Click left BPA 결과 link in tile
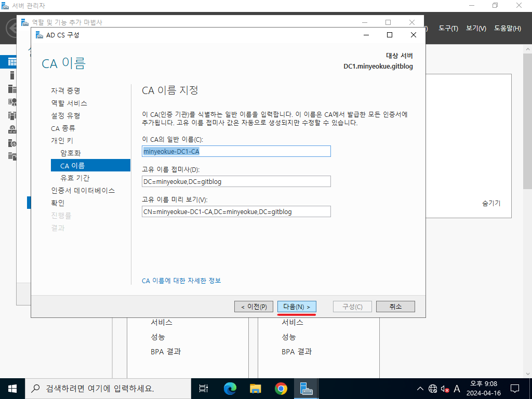Viewport: 532px width, 399px height. [166, 352]
